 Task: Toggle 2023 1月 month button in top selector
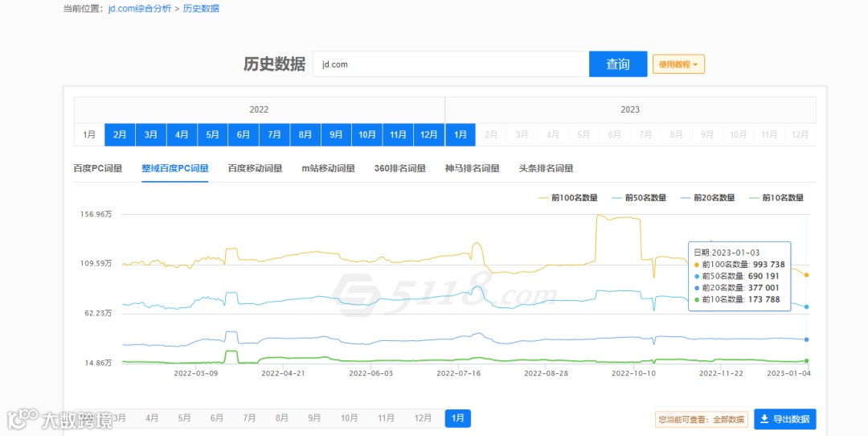461,134
